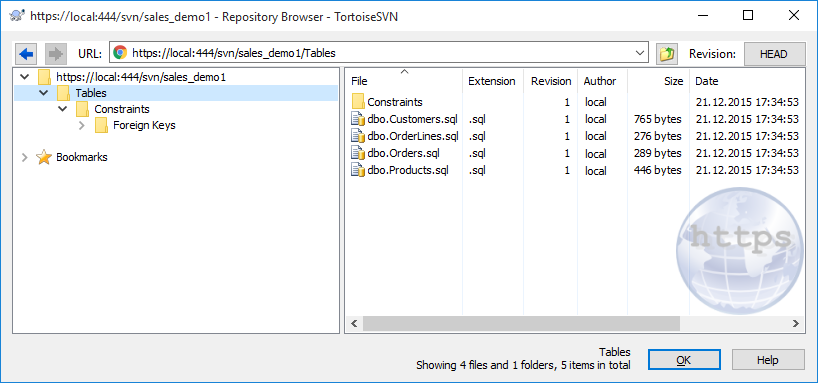Image resolution: width=818 pixels, height=383 pixels.
Task: Collapse the Tables tree node
Action: (x=43, y=93)
